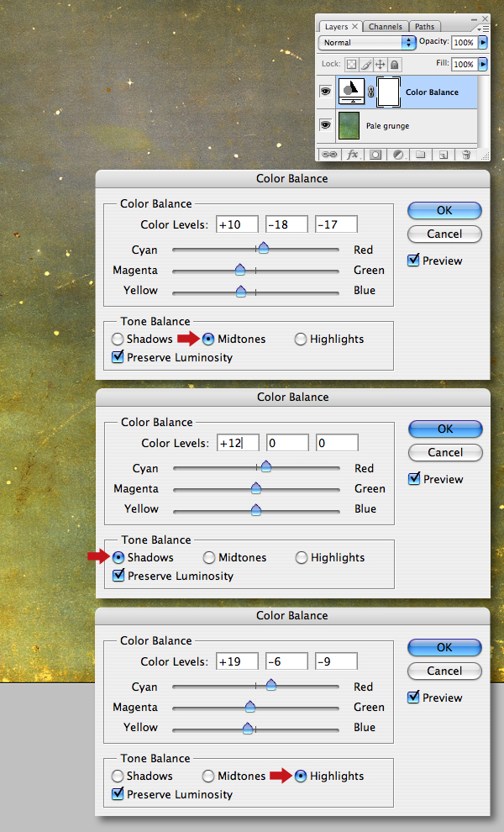Click OK in the Highlights Color Balance dialog

coord(444,647)
